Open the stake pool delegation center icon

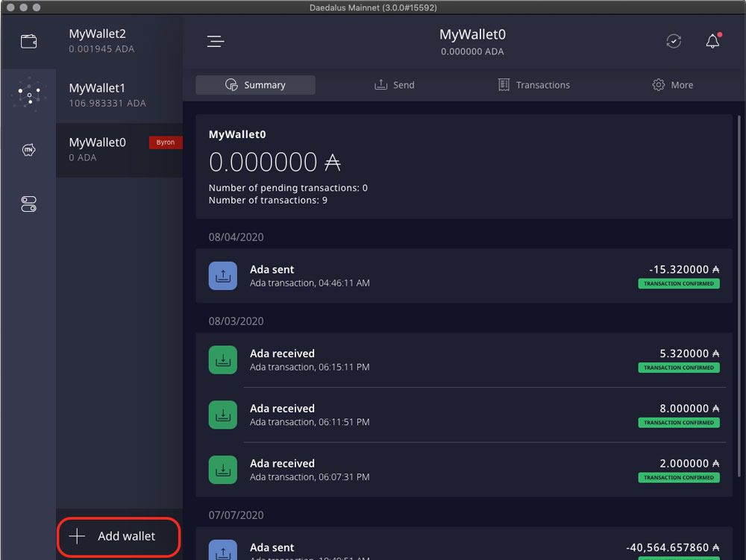coord(28,95)
